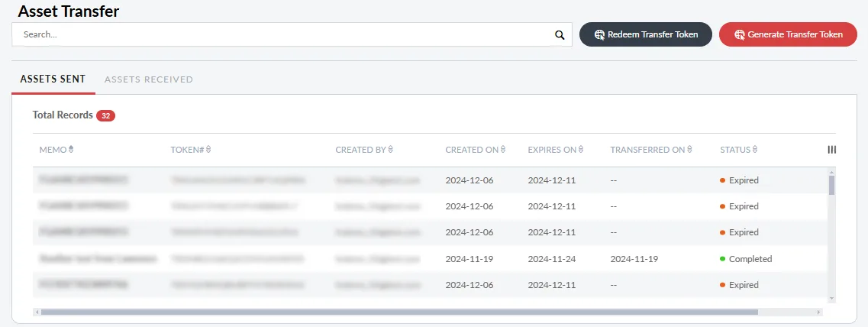Screen dimensions: 868x327
Task: Switch to the Assets Received tab
Action: 148,79
